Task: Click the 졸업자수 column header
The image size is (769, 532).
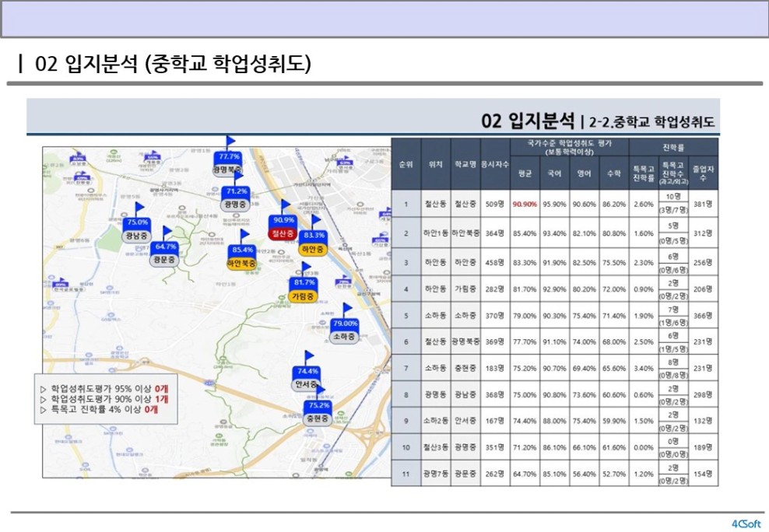Action: point(703,173)
